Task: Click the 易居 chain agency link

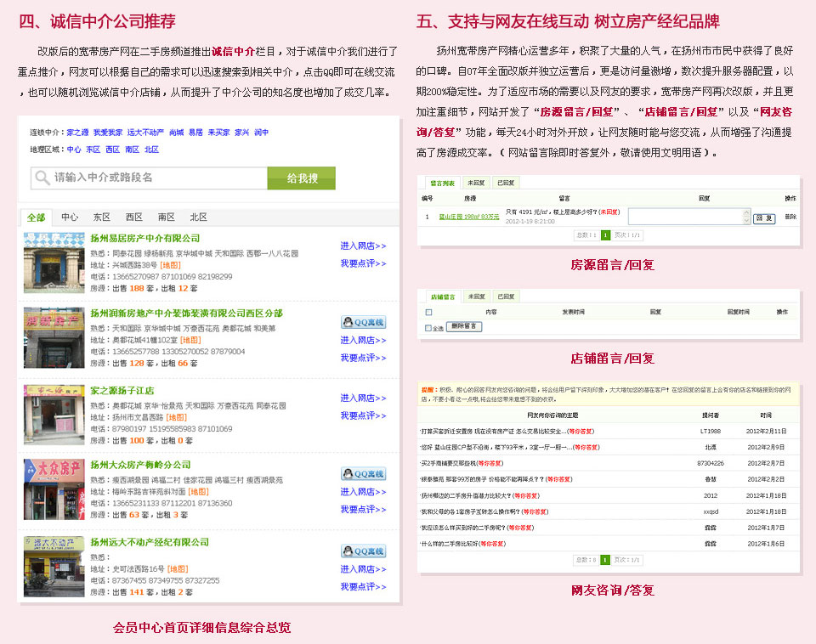Action: pyautogui.click(x=195, y=133)
